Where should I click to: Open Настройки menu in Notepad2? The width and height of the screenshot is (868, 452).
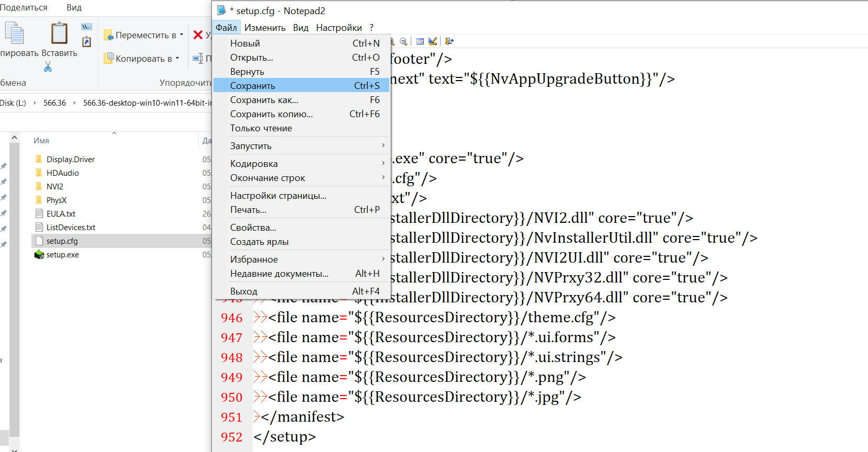pos(339,27)
